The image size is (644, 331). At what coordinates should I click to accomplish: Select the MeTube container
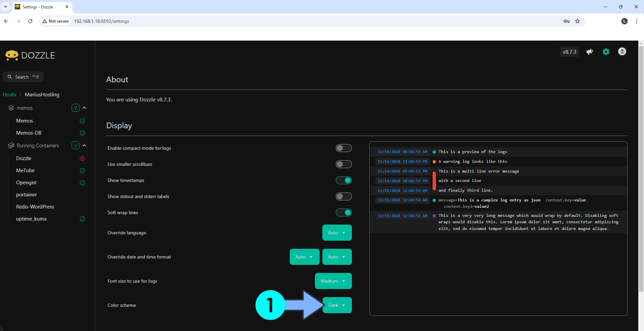tap(25, 171)
